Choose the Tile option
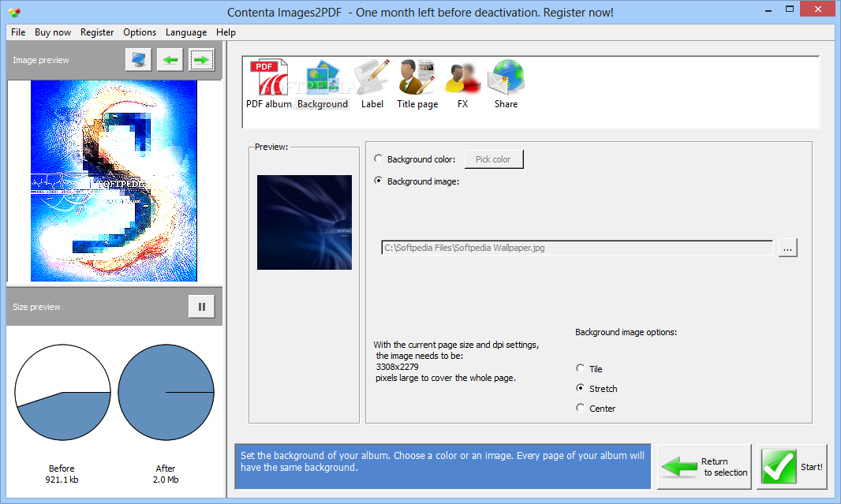The height and width of the screenshot is (504, 841). (581, 368)
